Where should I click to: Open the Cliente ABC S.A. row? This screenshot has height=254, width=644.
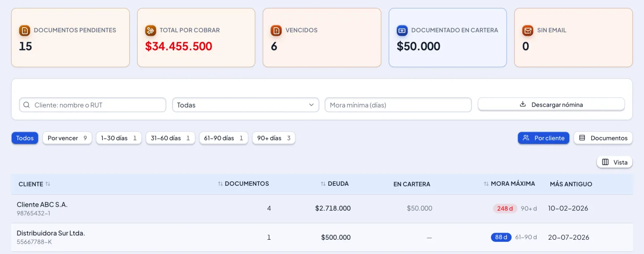[322, 208]
